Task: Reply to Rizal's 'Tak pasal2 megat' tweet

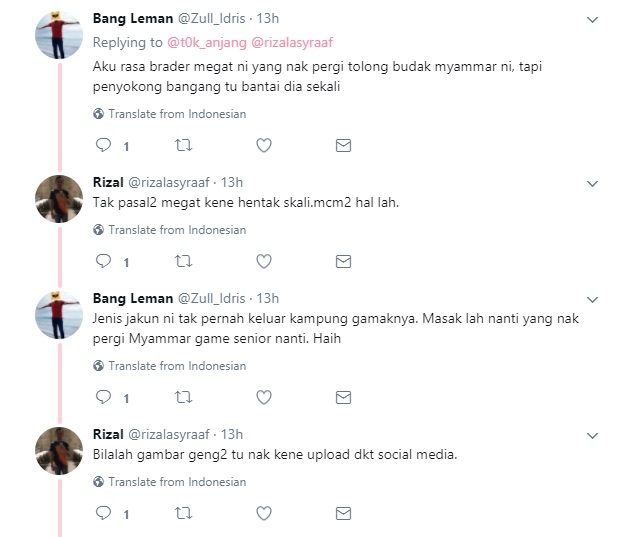Action: [x=103, y=262]
